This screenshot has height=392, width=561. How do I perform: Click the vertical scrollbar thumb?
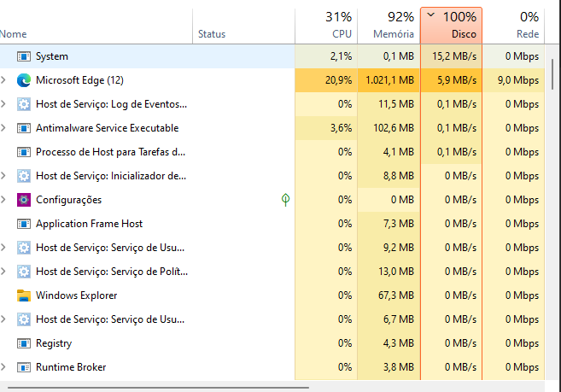552,74
